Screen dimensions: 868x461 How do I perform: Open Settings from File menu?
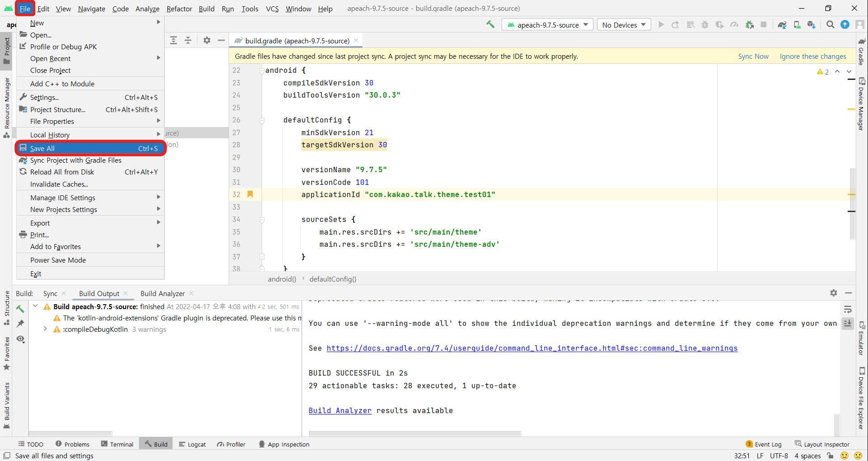point(90,97)
